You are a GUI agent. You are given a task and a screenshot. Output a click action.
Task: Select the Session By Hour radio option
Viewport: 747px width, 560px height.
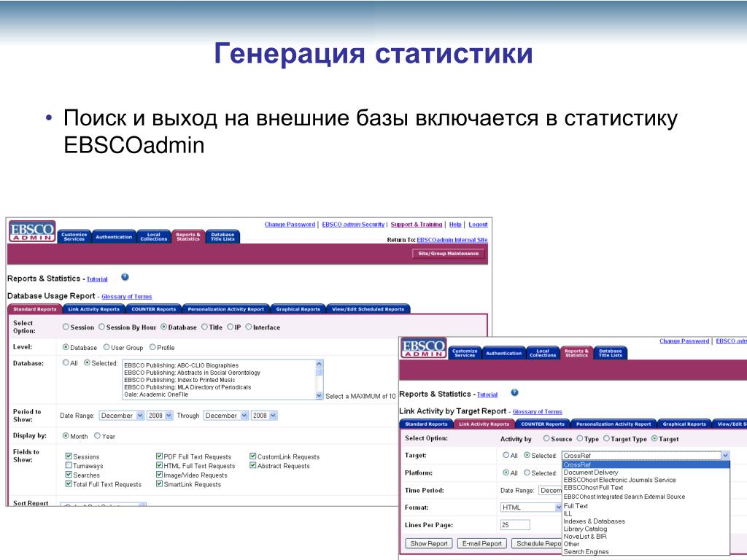(x=101, y=327)
